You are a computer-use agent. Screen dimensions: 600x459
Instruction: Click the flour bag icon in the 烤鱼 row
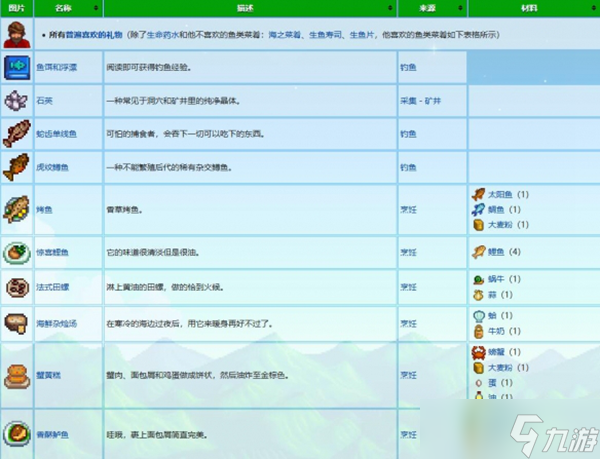(478, 225)
